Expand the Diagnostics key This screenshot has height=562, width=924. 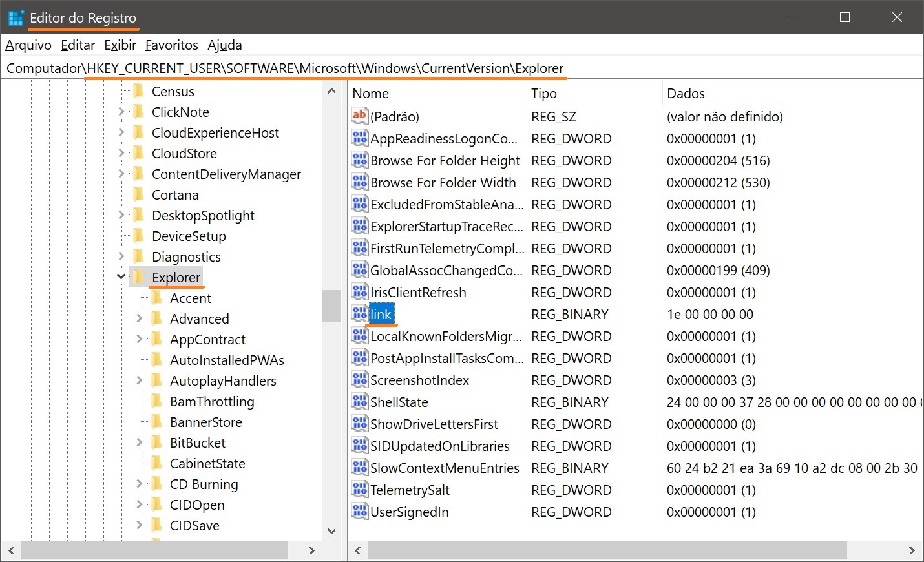[x=121, y=256]
